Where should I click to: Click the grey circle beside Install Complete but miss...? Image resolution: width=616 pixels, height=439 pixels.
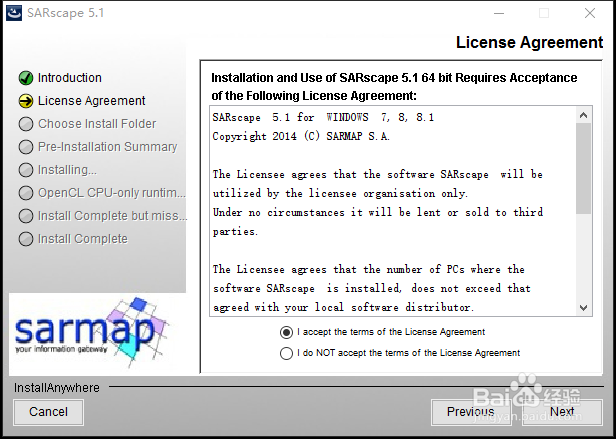pyautogui.click(x=26, y=216)
